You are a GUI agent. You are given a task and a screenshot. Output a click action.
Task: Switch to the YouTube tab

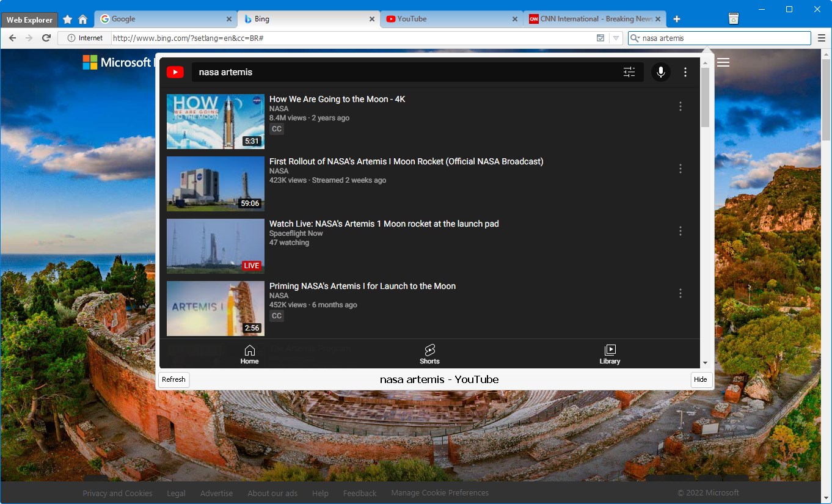click(451, 19)
